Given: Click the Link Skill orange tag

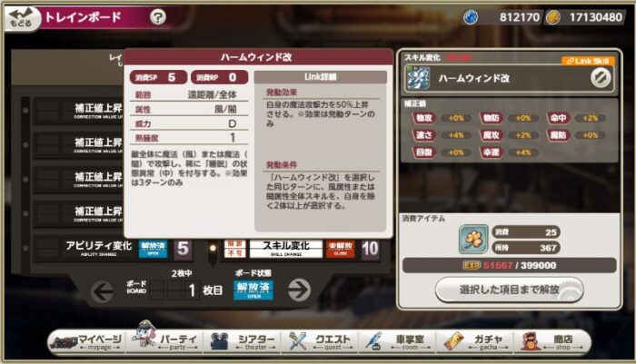Looking at the screenshot, I should tap(588, 61).
